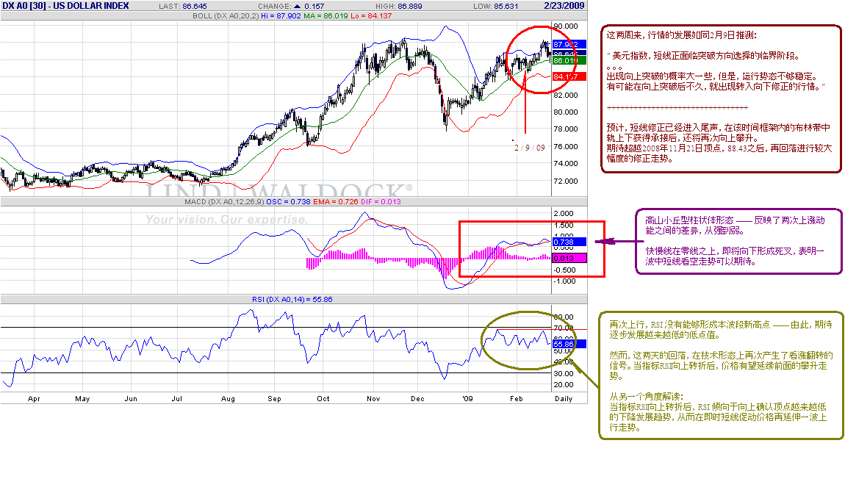Screen dimensions: 845x504
Task: Click the Bollinger MA = 86.019 reading
Action: [326, 16]
